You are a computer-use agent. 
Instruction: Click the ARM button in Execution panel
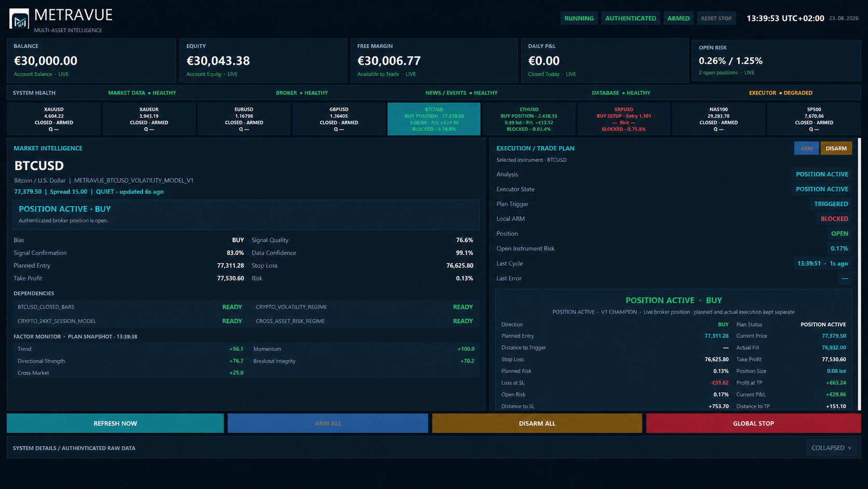(806, 148)
